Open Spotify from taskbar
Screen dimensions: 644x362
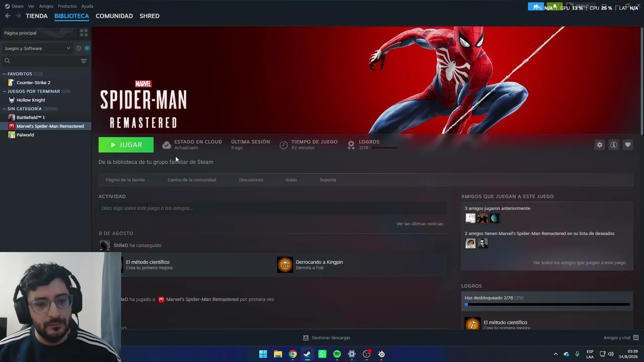tap(337, 354)
